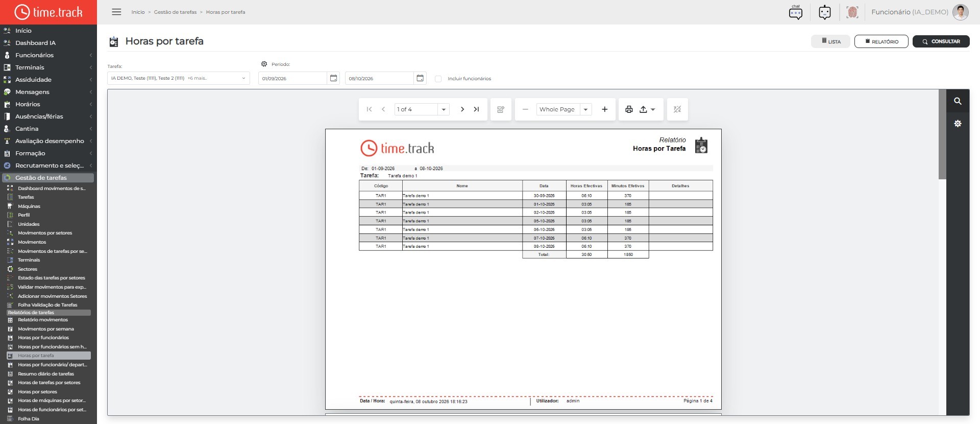
Task: Click the fingerprint icon in header
Action: click(x=852, y=12)
